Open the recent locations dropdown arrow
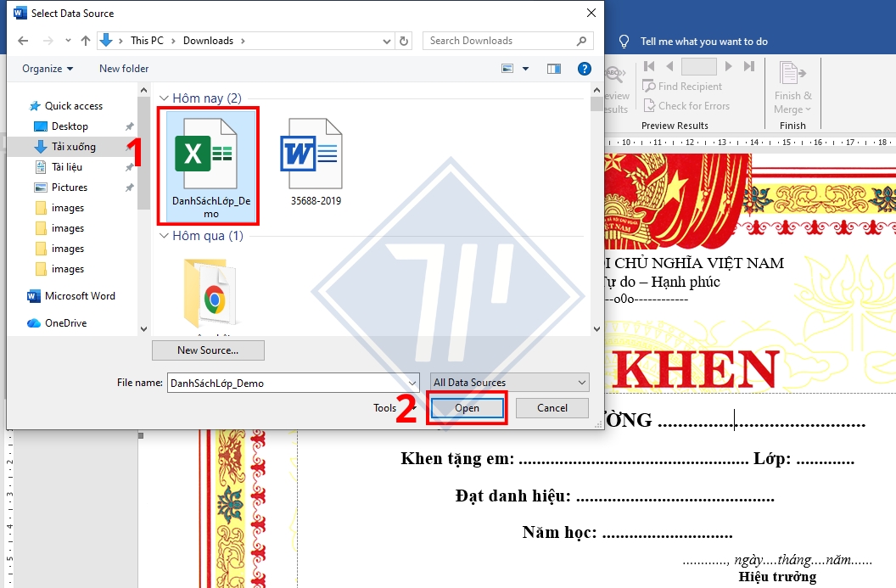The image size is (896, 588). tap(68, 41)
